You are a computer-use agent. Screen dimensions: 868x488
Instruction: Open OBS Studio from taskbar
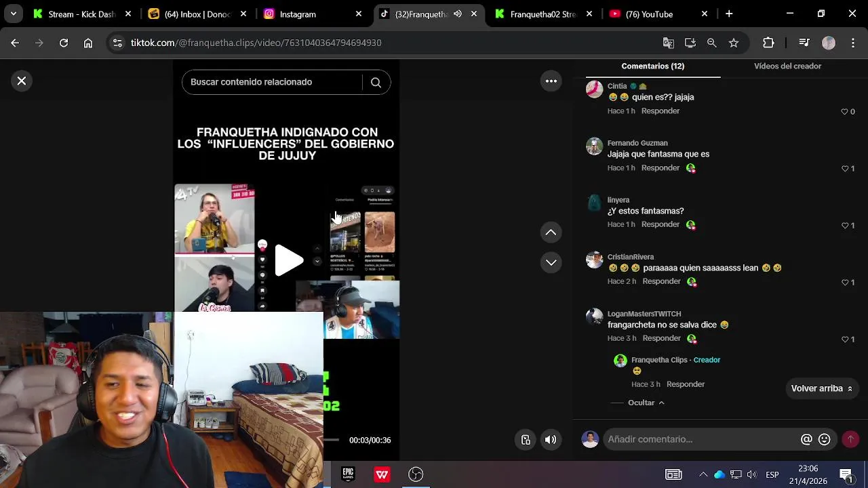click(x=416, y=474)
